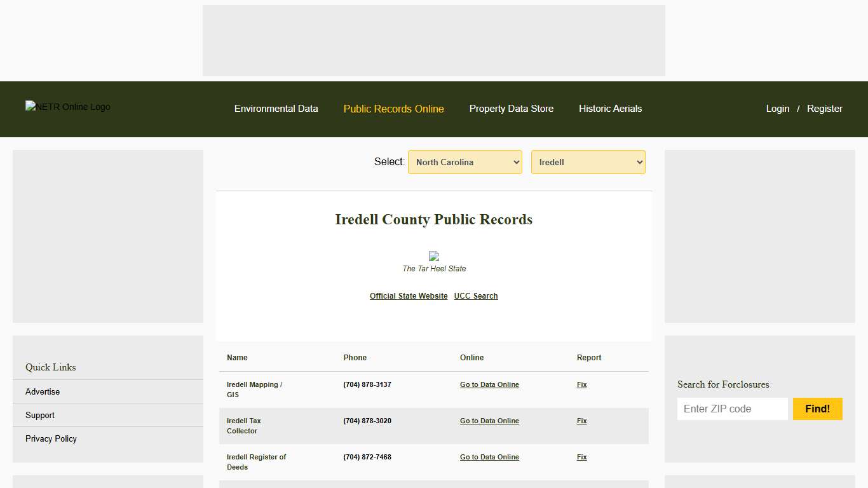Image resolution: width=868 pixels, height=488 pixels.
Task: Open the Iredell county dropdown
Action: click(588, 162)
